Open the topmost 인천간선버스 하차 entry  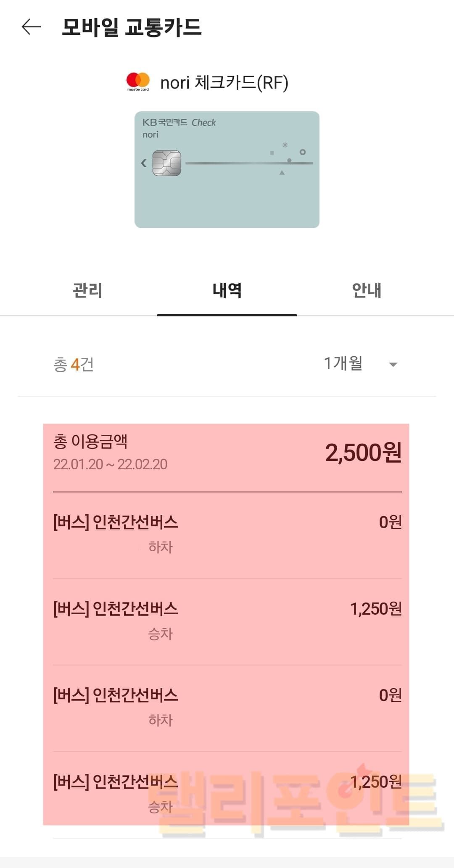[x=227, y=534]
